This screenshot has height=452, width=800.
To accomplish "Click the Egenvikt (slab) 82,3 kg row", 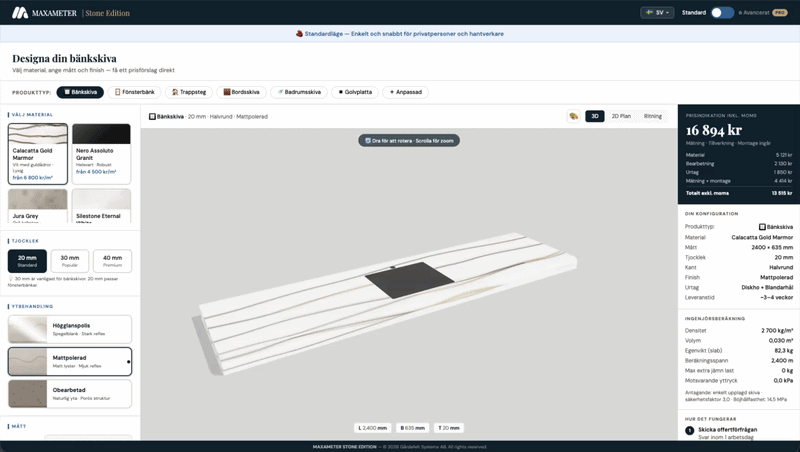I will tap(739, 350).
